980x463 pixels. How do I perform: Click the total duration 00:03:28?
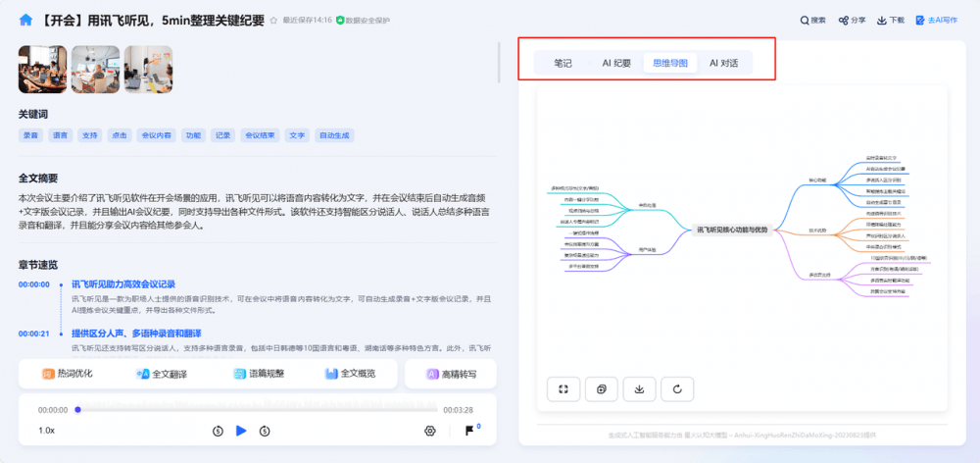[458, 410]
